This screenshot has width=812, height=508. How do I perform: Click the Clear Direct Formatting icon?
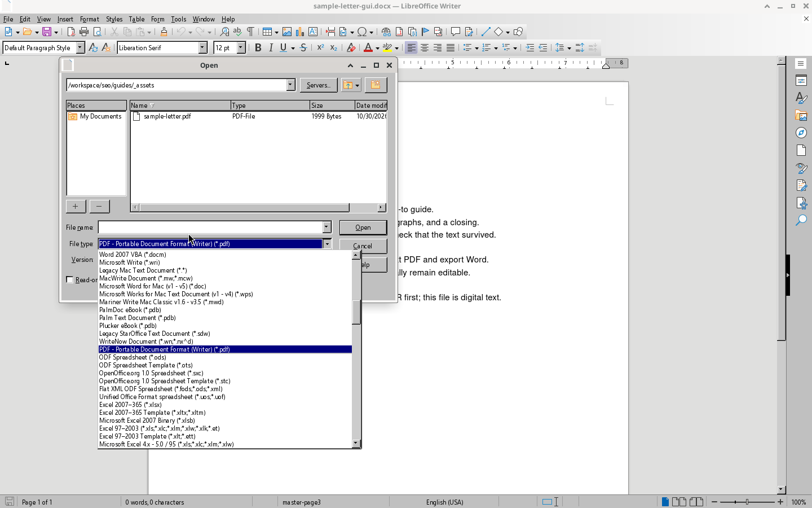click(x=351, y=48)
